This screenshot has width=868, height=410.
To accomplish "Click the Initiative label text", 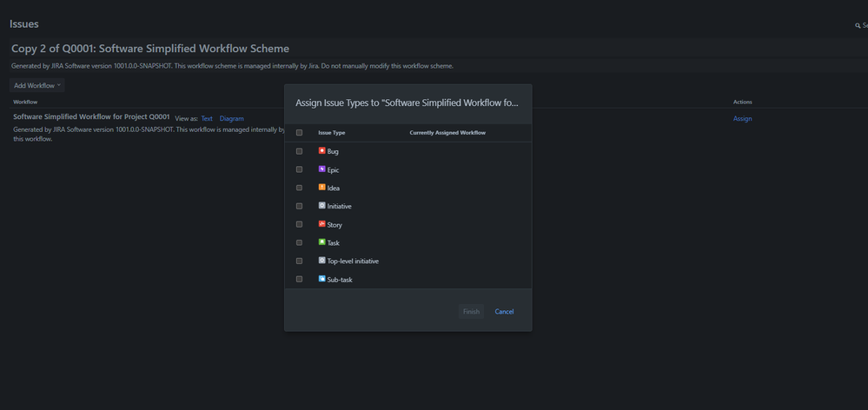I will click(x=340, y=207).
